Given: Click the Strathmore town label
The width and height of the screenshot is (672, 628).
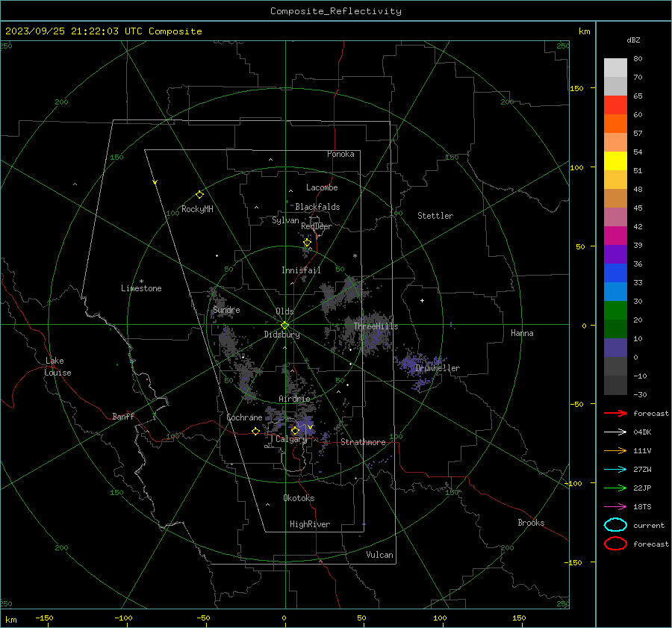Looking at the screenshot, I should point(363,442).
